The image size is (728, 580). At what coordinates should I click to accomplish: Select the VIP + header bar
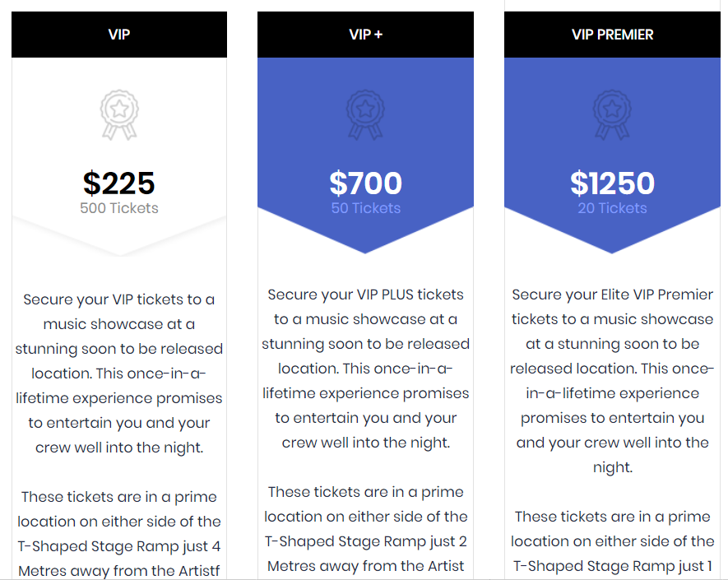365,35
